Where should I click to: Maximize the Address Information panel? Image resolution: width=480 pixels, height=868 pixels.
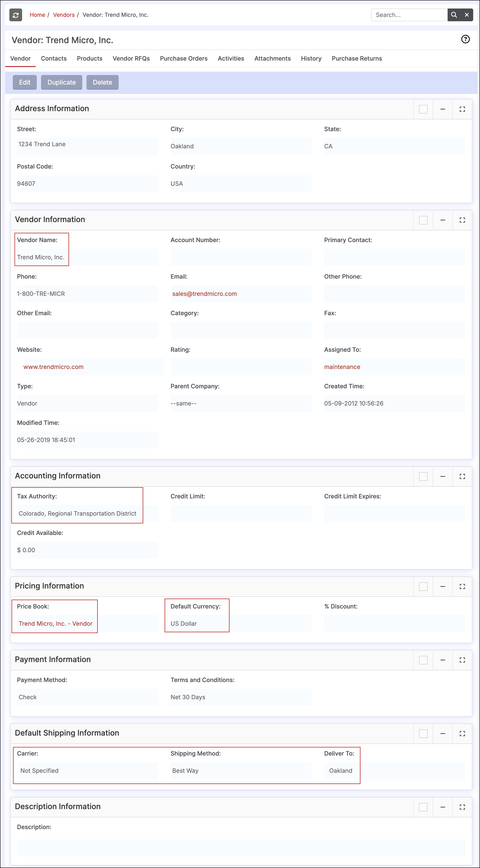[x=462, y=109]
